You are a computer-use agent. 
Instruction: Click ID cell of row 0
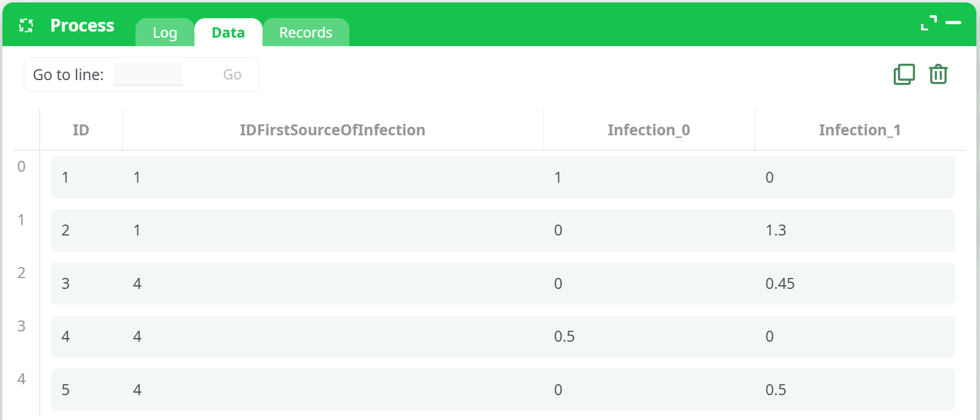coord(66,177)
